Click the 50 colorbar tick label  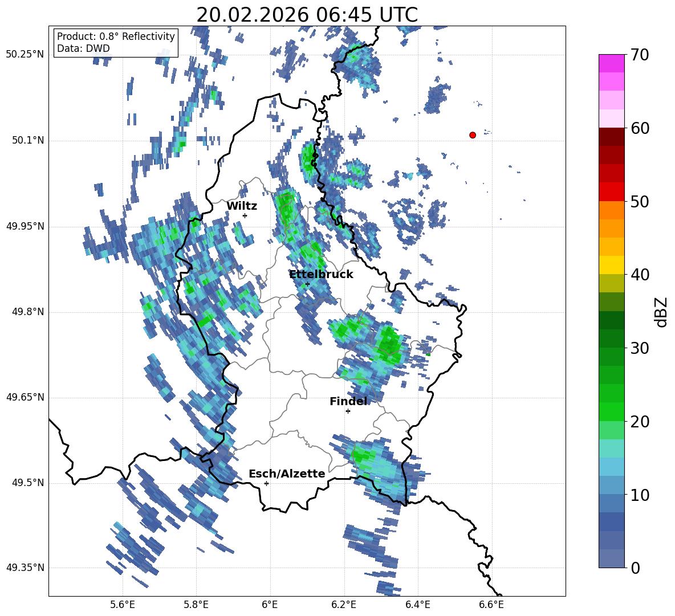[x=640, y=202]
